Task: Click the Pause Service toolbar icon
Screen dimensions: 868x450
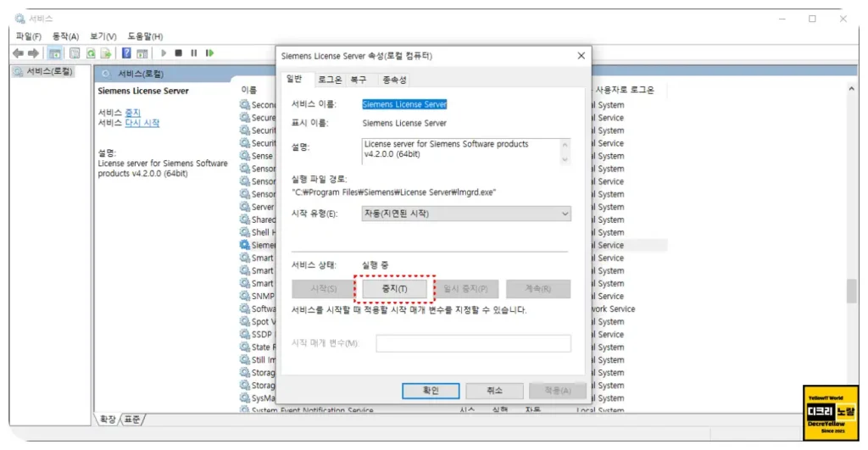Action: point(194,53)
